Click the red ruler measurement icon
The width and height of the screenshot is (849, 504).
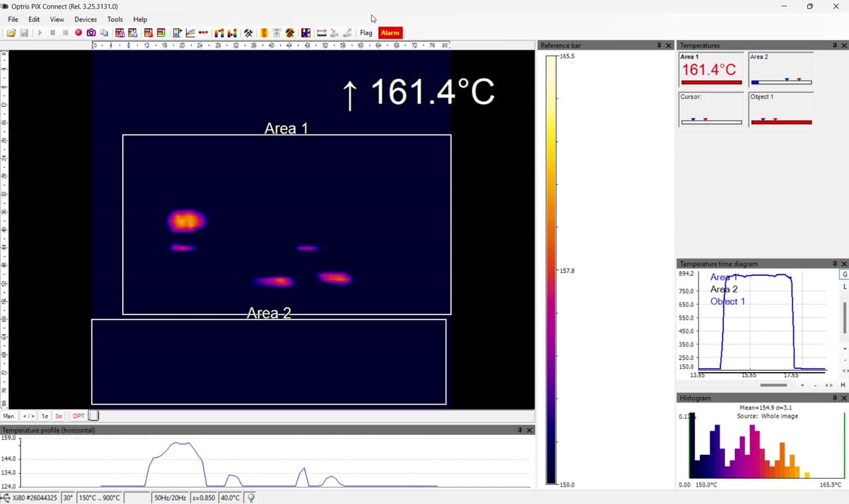coord(322,32)
